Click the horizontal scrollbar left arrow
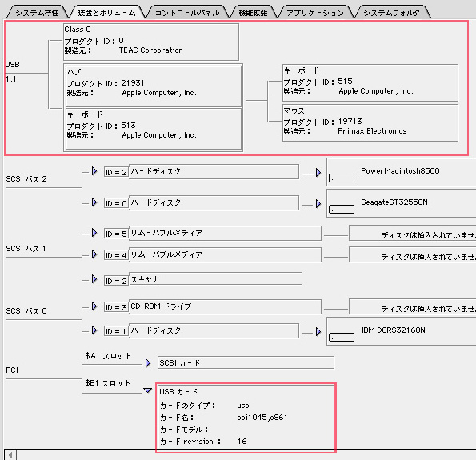 tap(10, 455)
